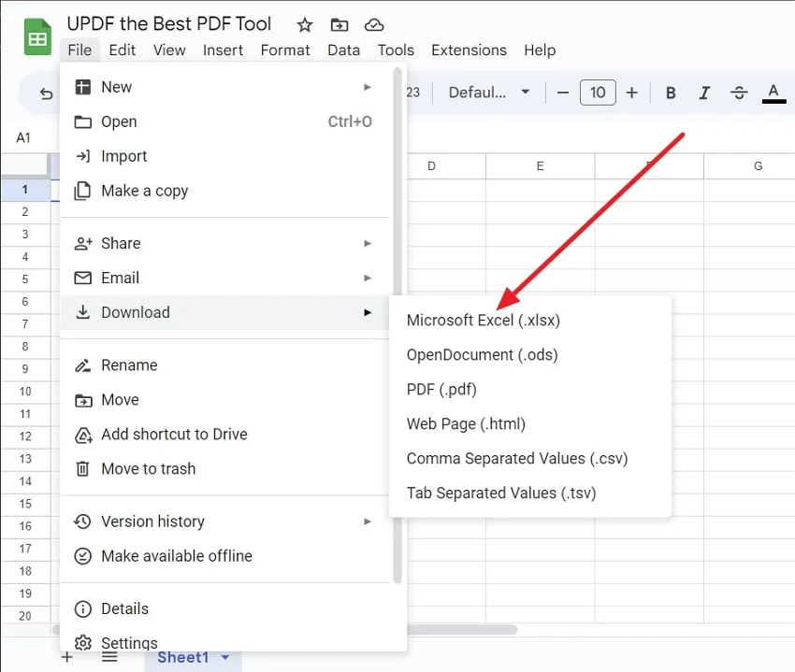Viewport: 795px width, 672px height.
Task: Toggle strikethrough formatting
Action: click(x=739, y=93)
